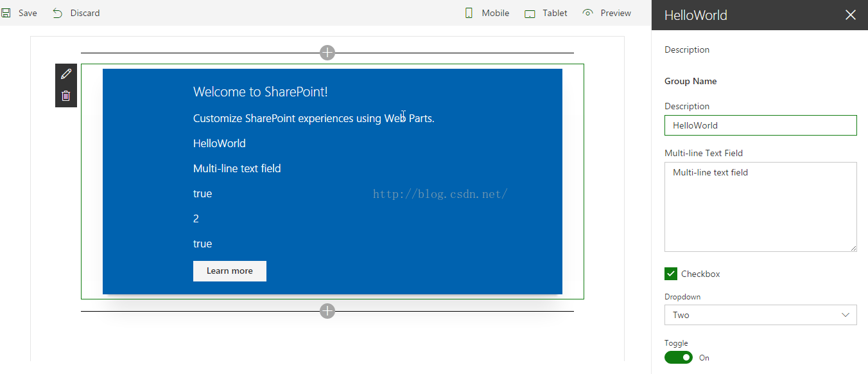
Task: Add web part above using plus circle
Action: [327, 53]
